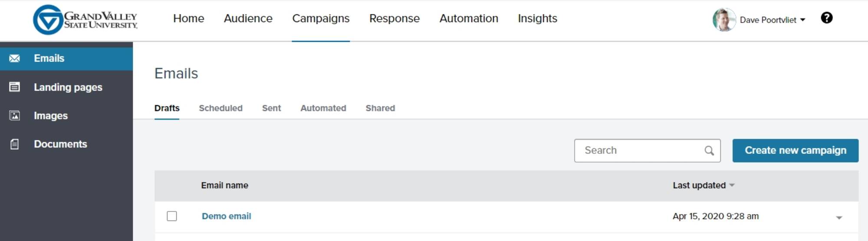Viewport: 868px width, 241px height.
Task: Open the Audience menu
Action: (248, 19)
